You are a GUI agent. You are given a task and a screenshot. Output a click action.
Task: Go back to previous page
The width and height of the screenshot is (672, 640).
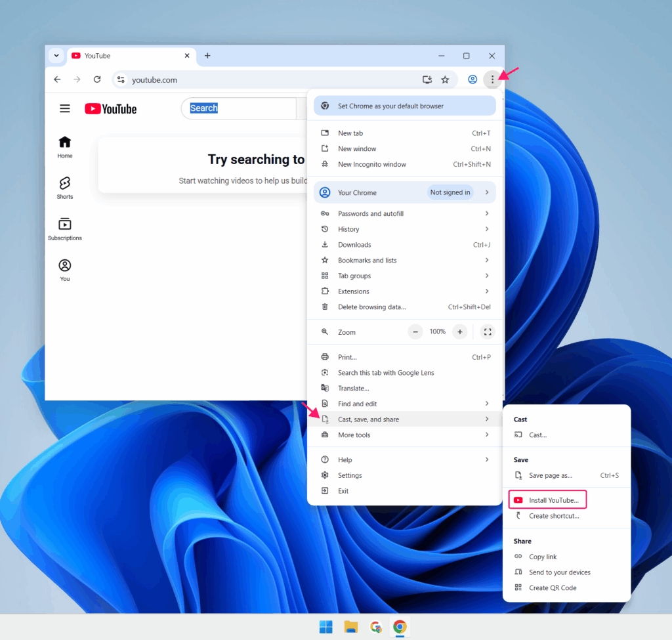pyautogui.click(x=57, y=79)
